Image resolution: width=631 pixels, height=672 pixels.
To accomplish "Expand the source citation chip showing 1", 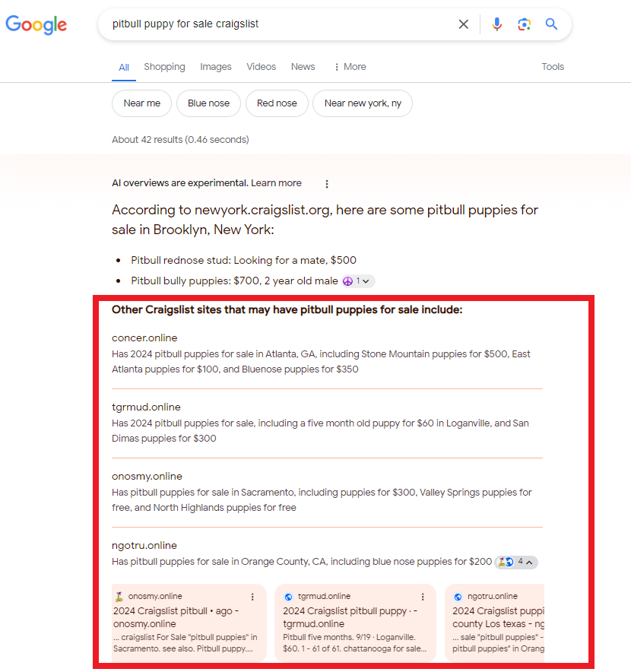I will [358, 281].
